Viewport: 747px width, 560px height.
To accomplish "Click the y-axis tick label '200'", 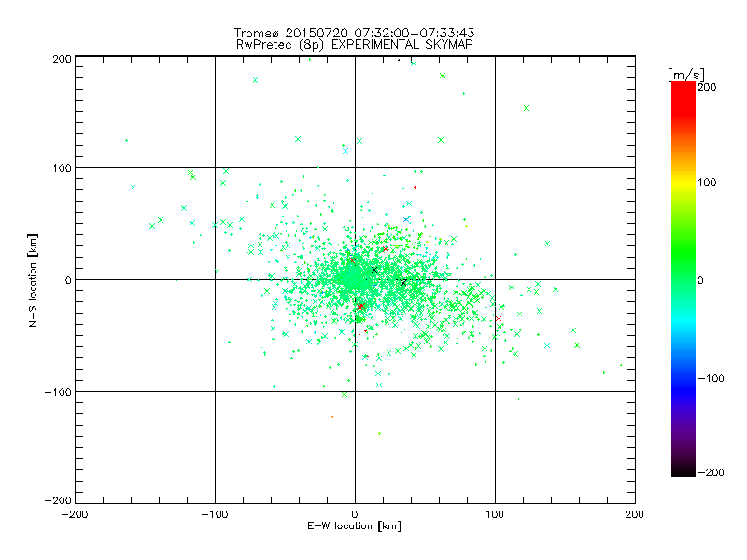I will [62, 59].
